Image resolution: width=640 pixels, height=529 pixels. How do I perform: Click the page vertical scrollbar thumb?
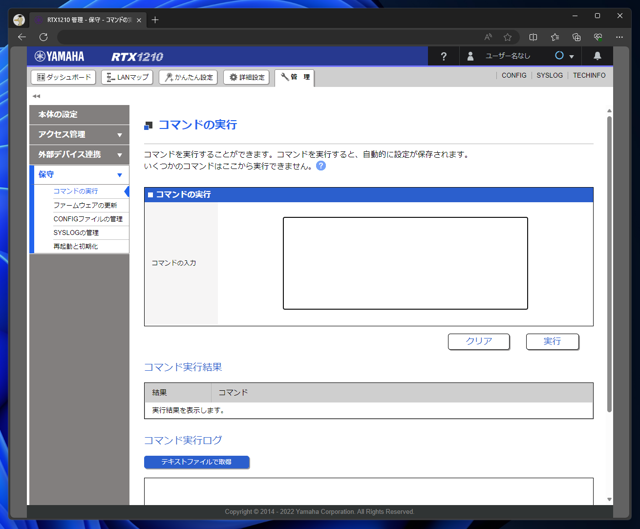coord(609,263)
